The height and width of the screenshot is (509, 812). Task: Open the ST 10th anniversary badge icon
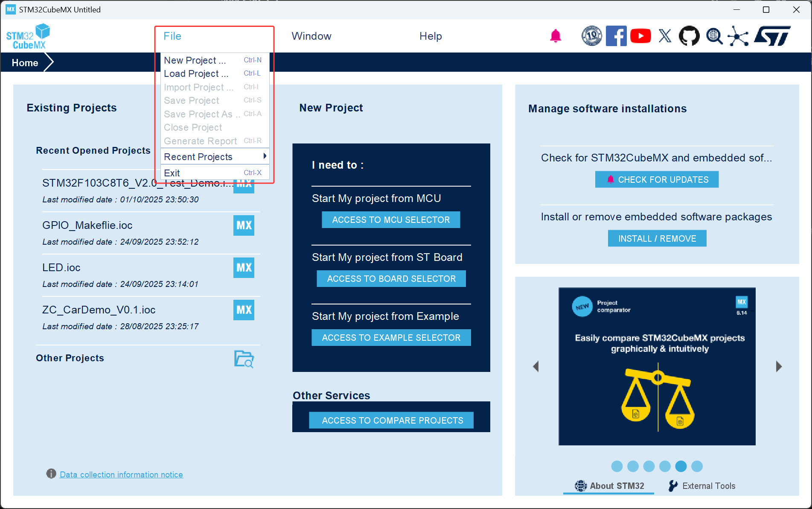click(x=591, y=36)
